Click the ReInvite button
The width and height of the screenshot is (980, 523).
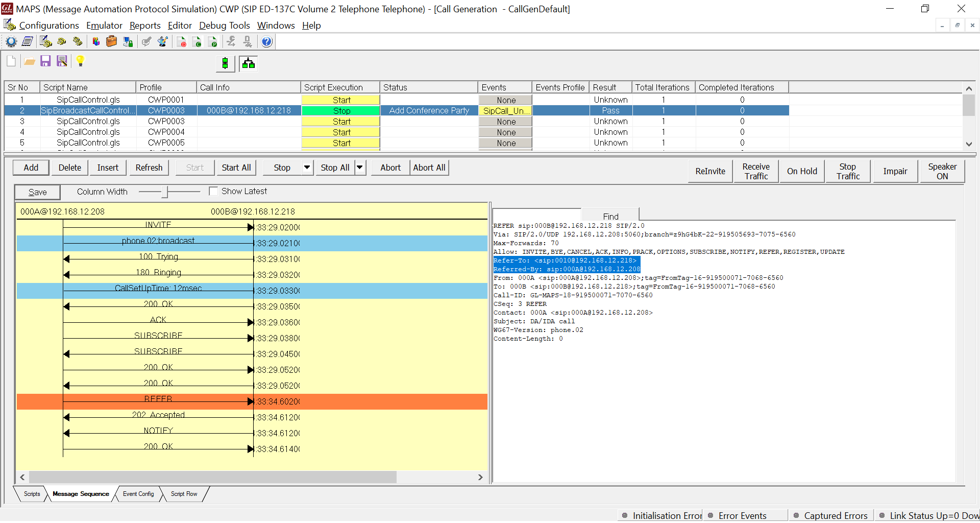[710, 172]
